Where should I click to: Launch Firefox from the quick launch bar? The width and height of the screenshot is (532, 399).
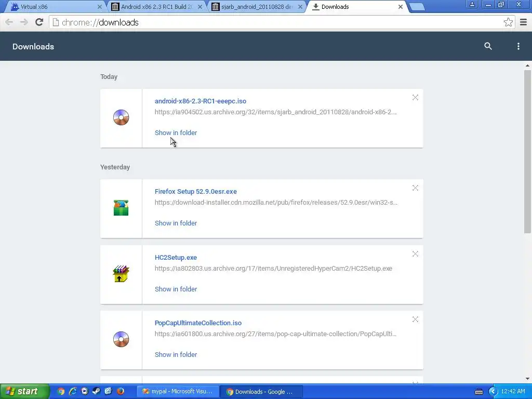[x=120, y=391]
